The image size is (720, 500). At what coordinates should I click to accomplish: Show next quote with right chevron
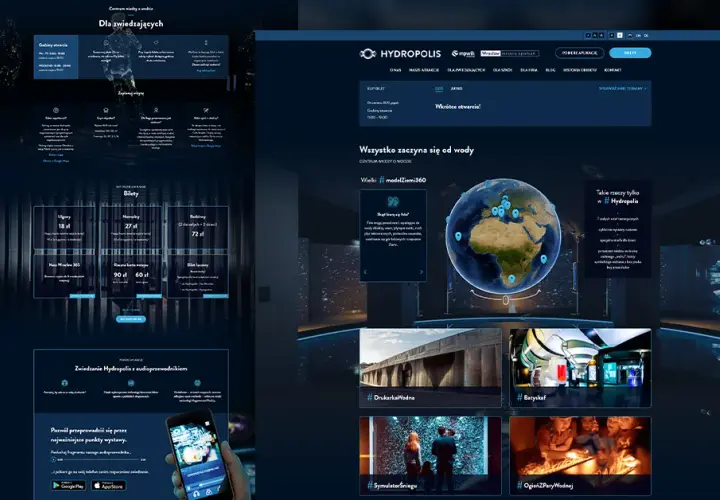(x=421, y=272)
